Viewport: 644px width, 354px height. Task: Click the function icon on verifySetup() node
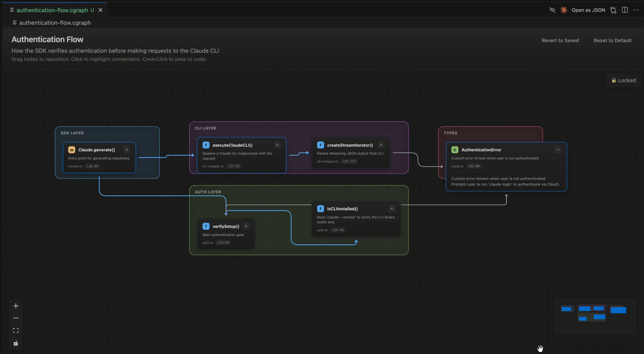click(x=206, y=226)
